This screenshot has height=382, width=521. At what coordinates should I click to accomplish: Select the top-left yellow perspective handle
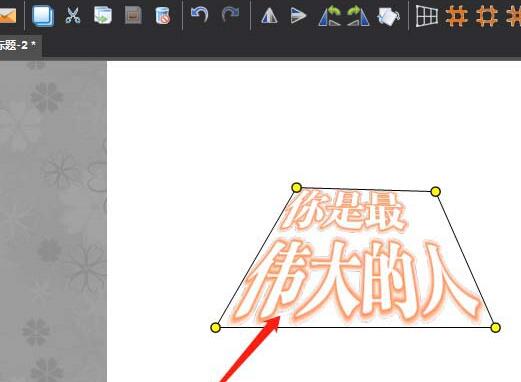(x=296, y=188)
